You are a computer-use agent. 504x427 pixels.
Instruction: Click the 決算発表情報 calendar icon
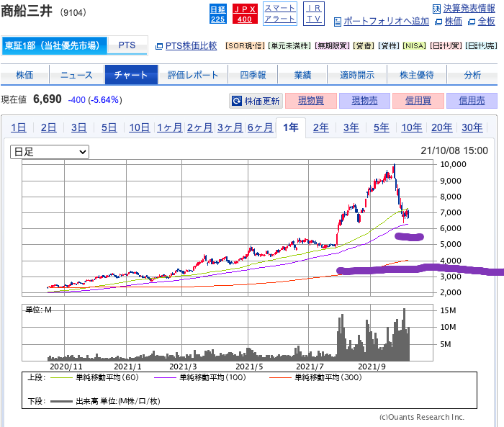[x=436, y=9]
